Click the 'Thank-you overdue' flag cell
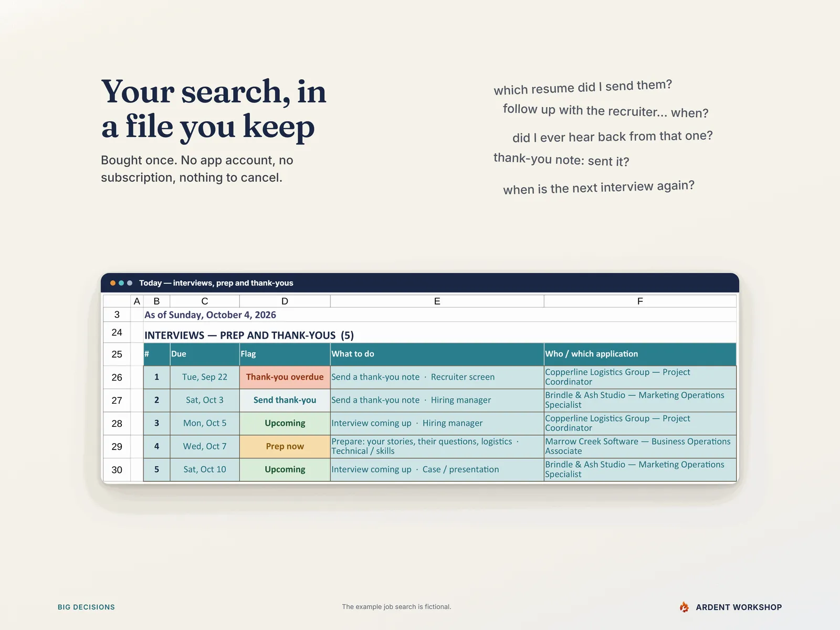 click(x=285, y=377)
